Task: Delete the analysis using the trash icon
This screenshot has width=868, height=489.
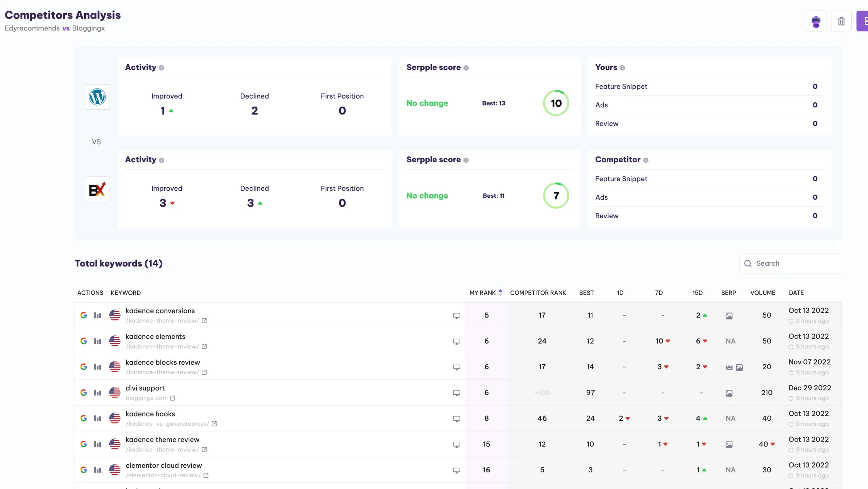Action: (841, 21)
